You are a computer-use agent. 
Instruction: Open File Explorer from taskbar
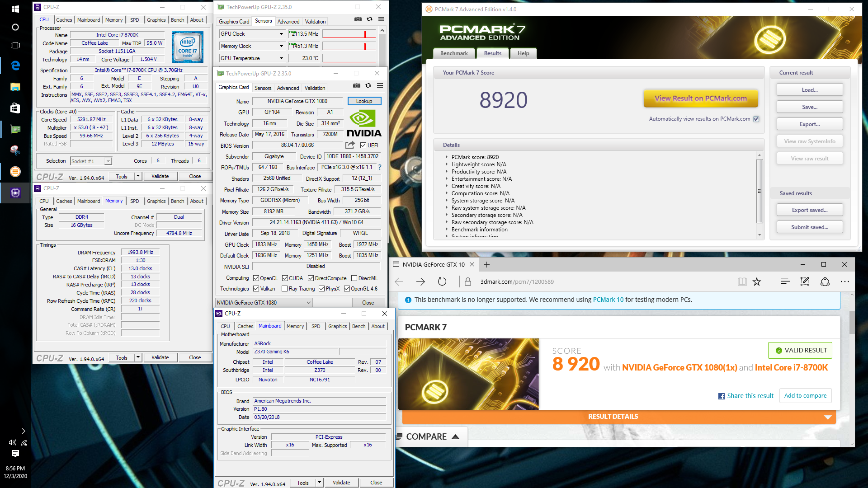(x=15, y=87)
